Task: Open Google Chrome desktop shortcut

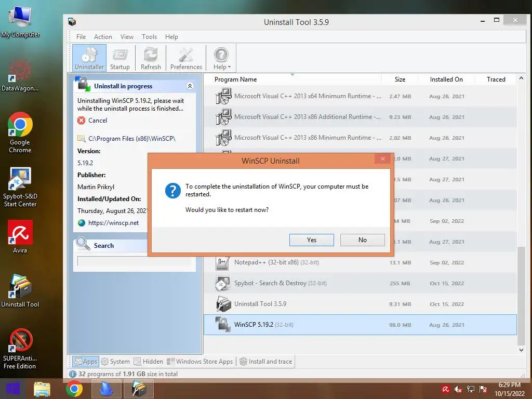Action: pyautogui.click(x=20, y=132)
